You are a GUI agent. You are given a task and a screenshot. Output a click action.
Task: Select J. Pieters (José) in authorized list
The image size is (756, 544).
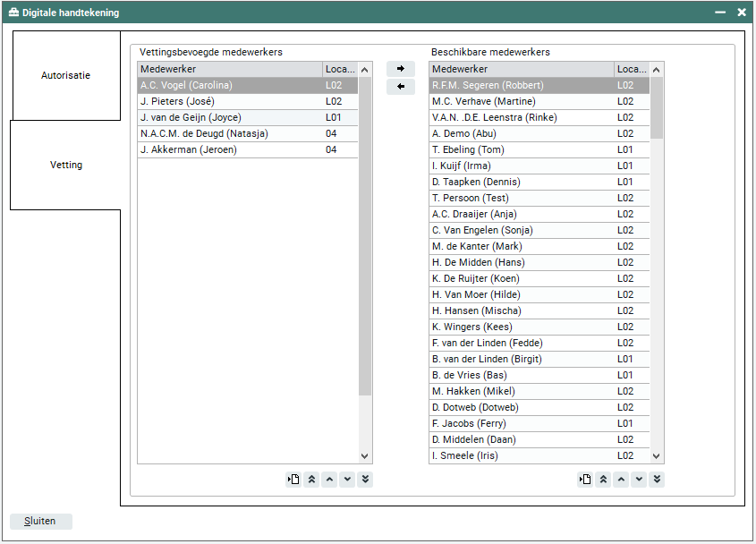230,101
